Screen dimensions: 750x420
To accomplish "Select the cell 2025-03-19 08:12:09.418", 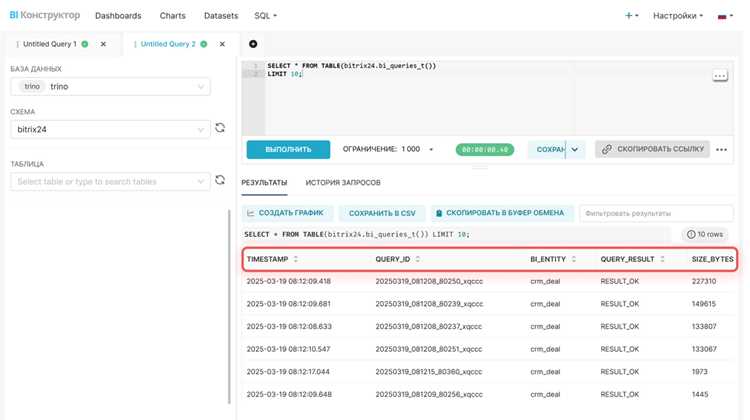I will point(288,281).
